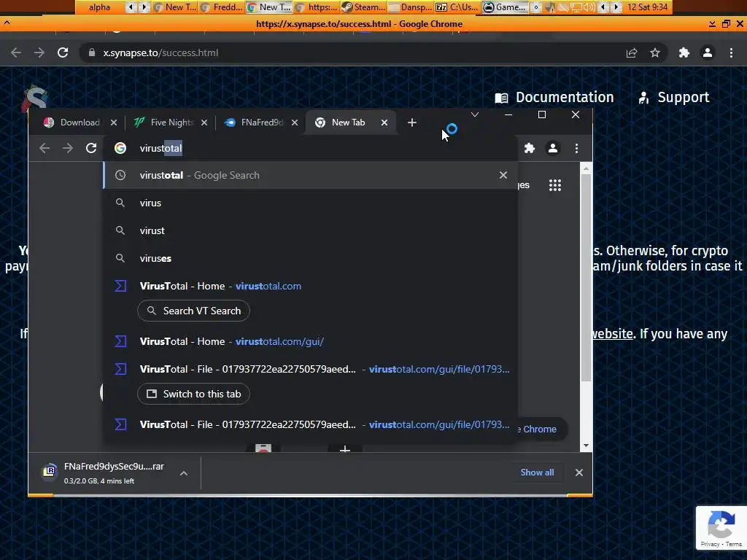Image resolution: width=747 pixels, height=560 pixels.
Task: Open Fredd... taskbar item
Action: [x=222, y=7]
